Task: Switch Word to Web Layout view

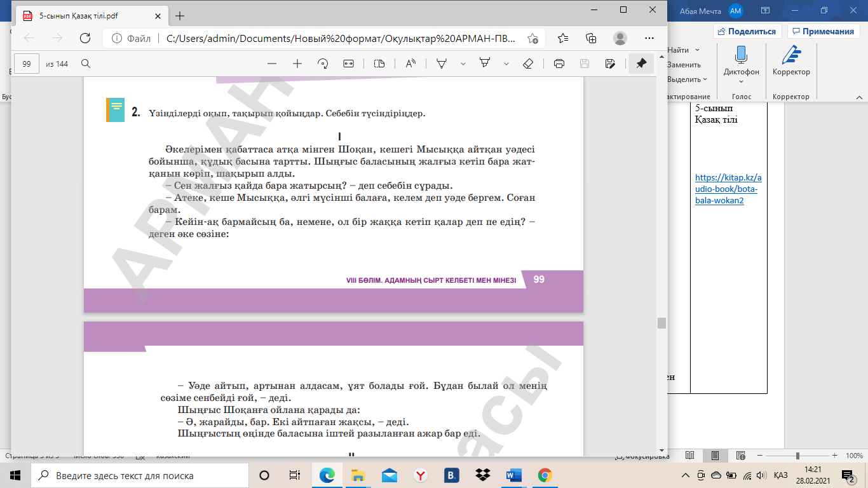Action: point(740,456)
